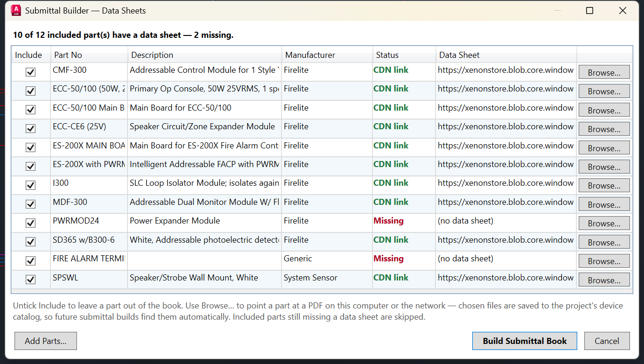Click the data sheet URL for I300
This screenshot has width=644, height=364.
(x=506, y=183)
